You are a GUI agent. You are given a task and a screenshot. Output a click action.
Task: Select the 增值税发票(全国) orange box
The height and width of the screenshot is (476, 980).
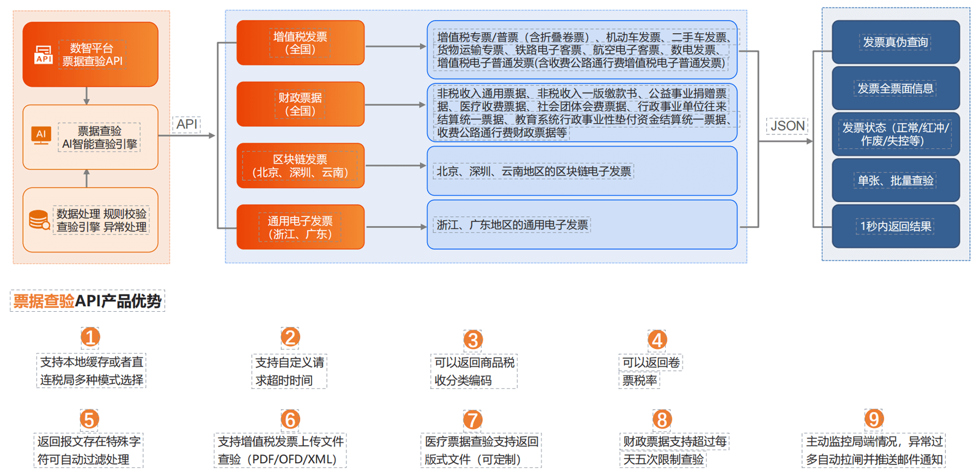click(301, 43)
